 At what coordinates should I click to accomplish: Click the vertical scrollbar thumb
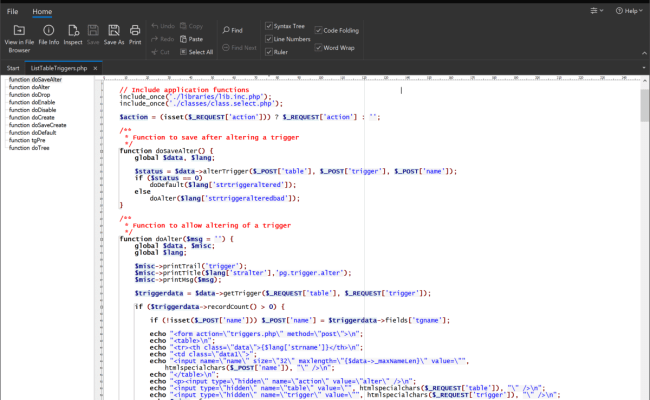tap(644, 106)
